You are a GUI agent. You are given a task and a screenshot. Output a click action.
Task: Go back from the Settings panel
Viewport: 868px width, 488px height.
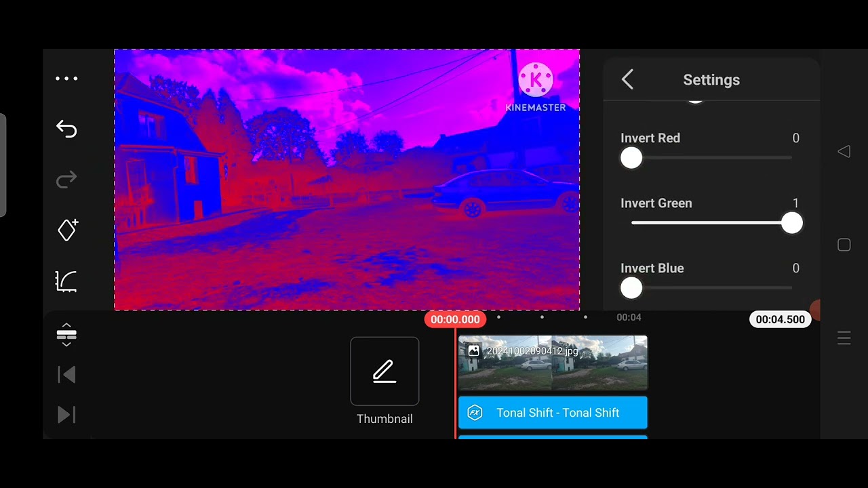627,79
